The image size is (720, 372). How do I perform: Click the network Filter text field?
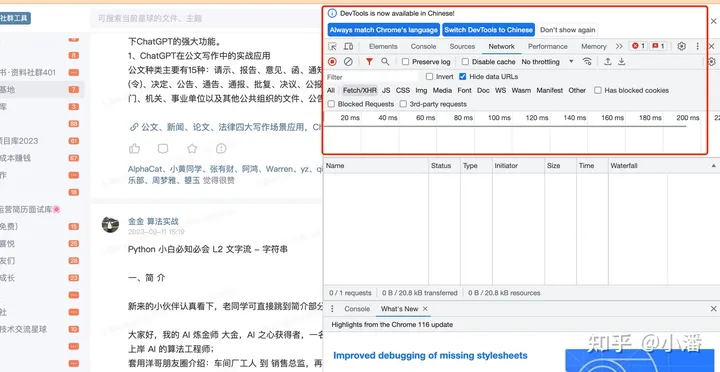[372, 77]
